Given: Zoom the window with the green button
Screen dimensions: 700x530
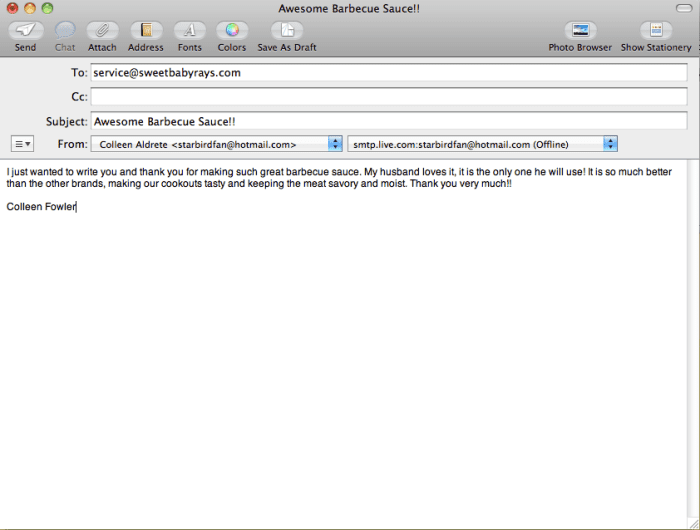Looking at the screenshot, I should (47, 8).
